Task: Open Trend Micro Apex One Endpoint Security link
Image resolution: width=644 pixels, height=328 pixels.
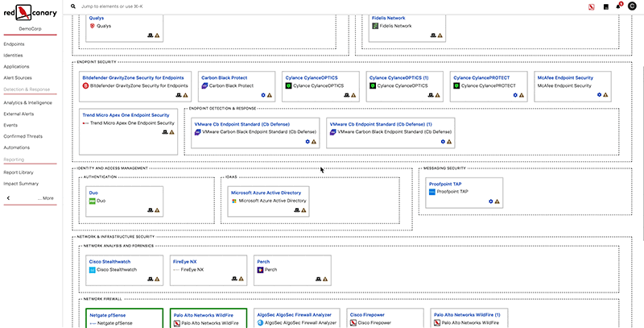Action: pos(126,115)
